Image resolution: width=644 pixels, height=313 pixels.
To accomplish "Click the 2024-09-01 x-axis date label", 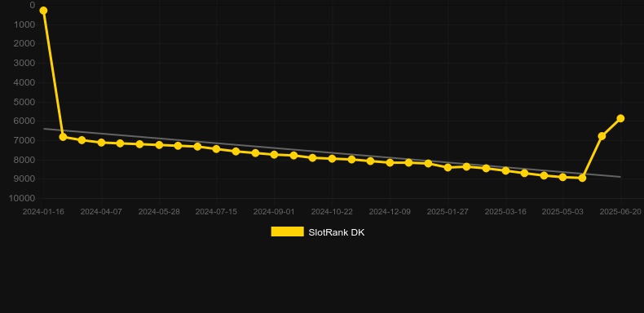I will click(x=274, y=212).
